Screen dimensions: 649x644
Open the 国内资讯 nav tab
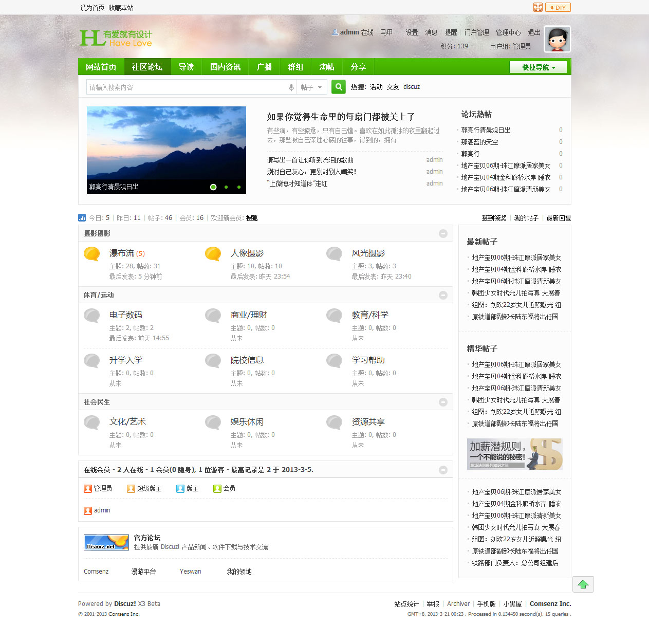(x=226, y=67)
